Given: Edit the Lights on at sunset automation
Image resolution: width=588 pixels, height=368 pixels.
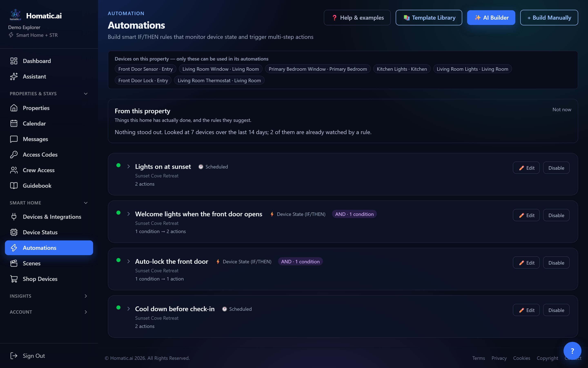Looking at the screenshot, I should coord(526,168).
